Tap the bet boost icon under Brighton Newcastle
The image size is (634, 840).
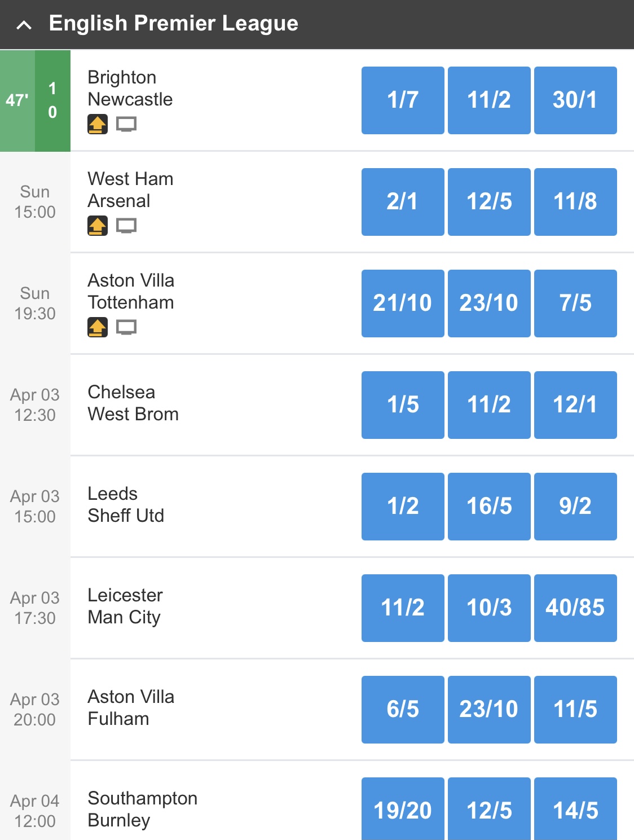point(98,124)
